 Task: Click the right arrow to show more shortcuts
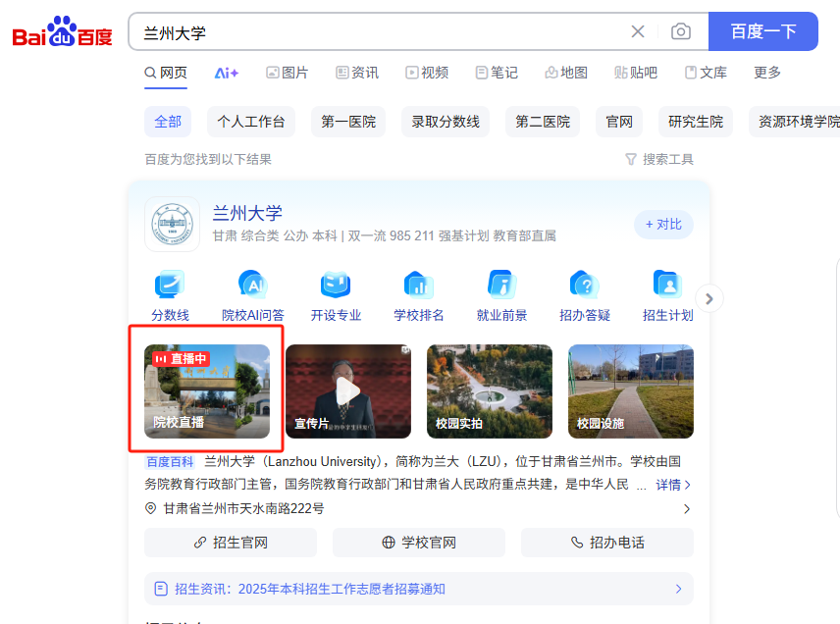point(709,299)
